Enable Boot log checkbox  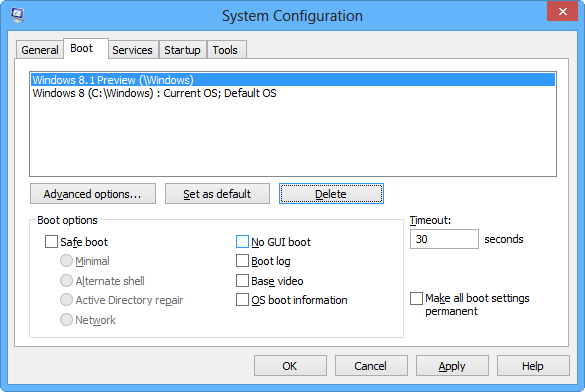click(x=242, y=261)
